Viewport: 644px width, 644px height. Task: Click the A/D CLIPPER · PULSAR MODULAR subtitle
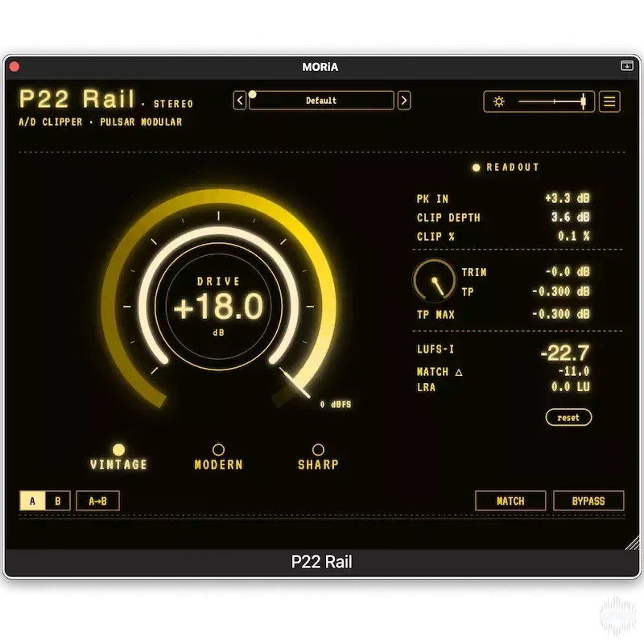point(101,122)
